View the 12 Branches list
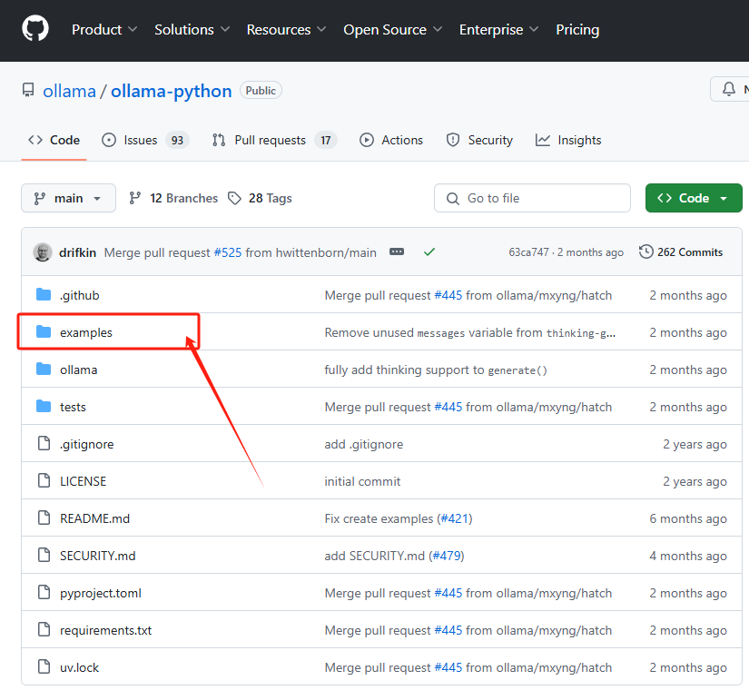The height and width of the screenshot is (700, 749). [x=172, y=198]
